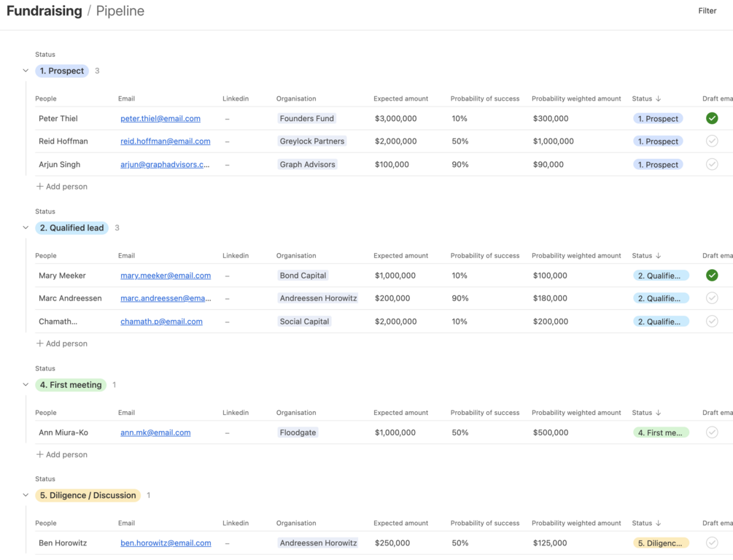
Task: Open ben.horowitz@email.com email link
Action: pyautogui.click(x=166, y=543)
